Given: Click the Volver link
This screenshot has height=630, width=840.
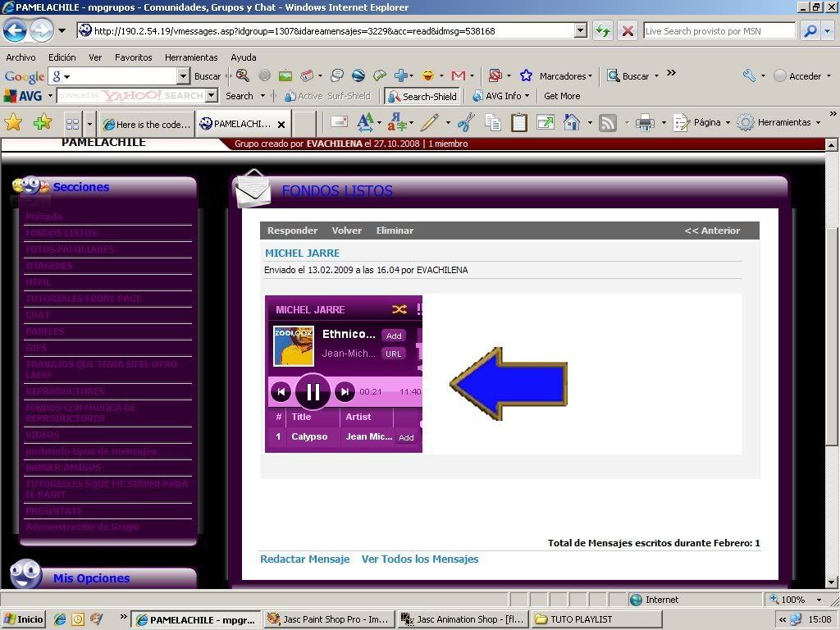Looking at the screenshot, I should [x=347, y=231].
